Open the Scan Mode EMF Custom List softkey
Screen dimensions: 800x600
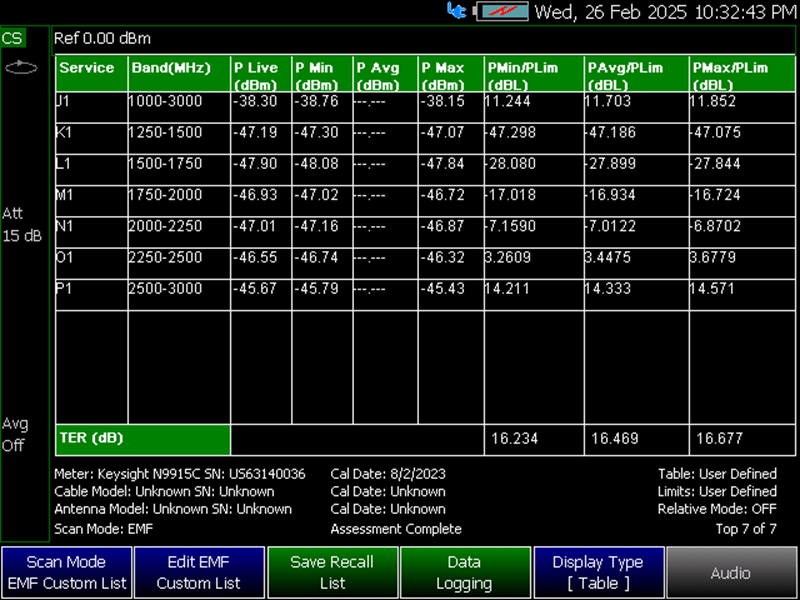(x=67, y=572)
